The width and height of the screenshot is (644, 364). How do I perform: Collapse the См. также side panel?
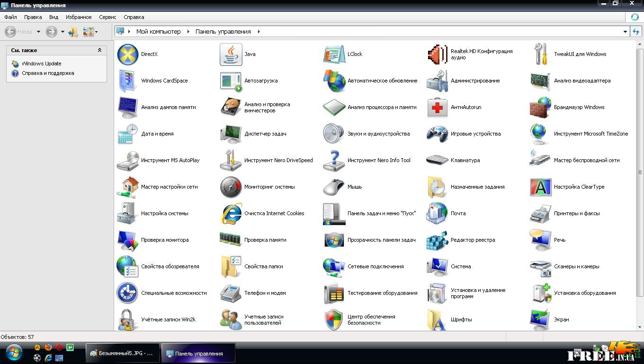99,50
